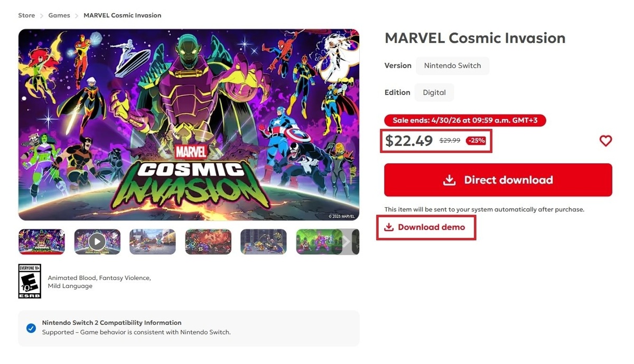View the sixth green screenshot thumbnail

click(x=319, y=242)
